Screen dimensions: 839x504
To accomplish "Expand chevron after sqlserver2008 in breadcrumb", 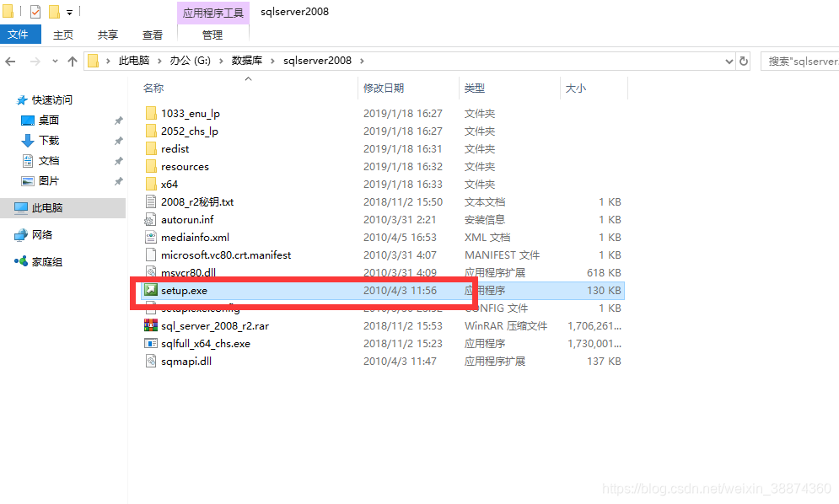I will pyautogui.click(x=362, y=61).
